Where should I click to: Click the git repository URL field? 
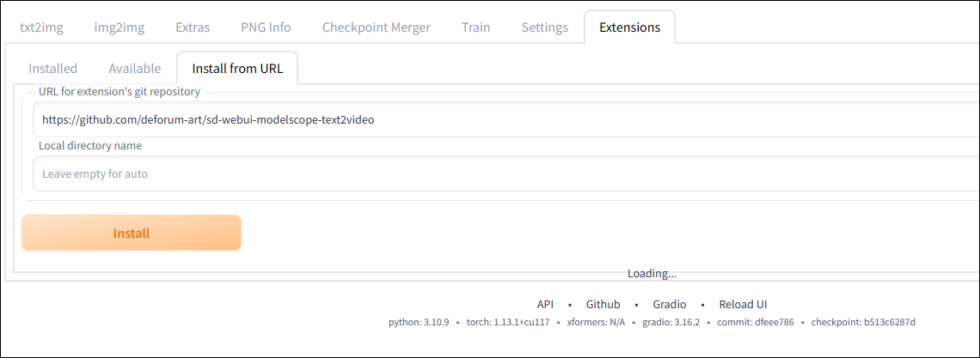coord(506,119)
